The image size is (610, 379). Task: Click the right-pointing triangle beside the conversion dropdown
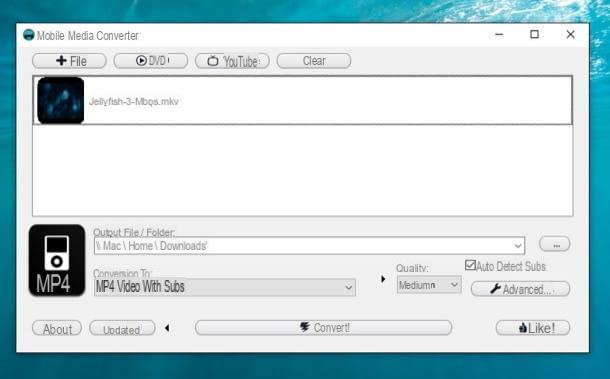[383, 279]
